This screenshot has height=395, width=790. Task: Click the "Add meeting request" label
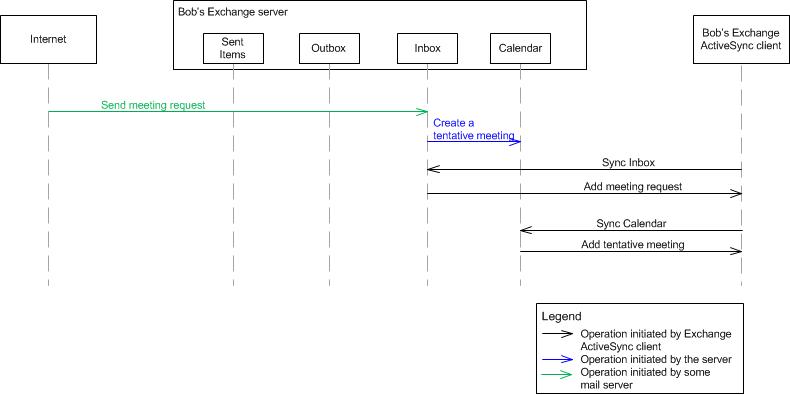633,186
